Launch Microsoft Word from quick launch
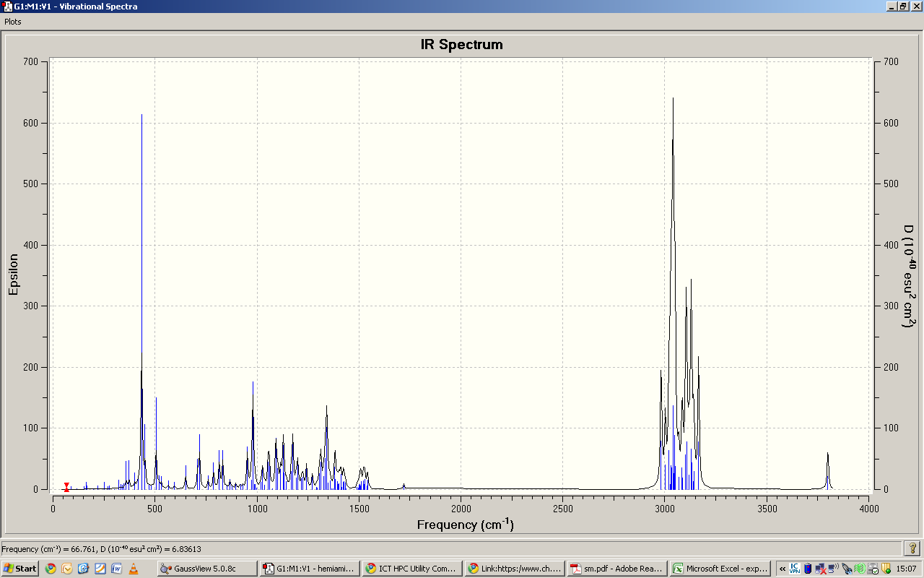The width and height of the screenshot is (924, 578). [x=117, y=569]
